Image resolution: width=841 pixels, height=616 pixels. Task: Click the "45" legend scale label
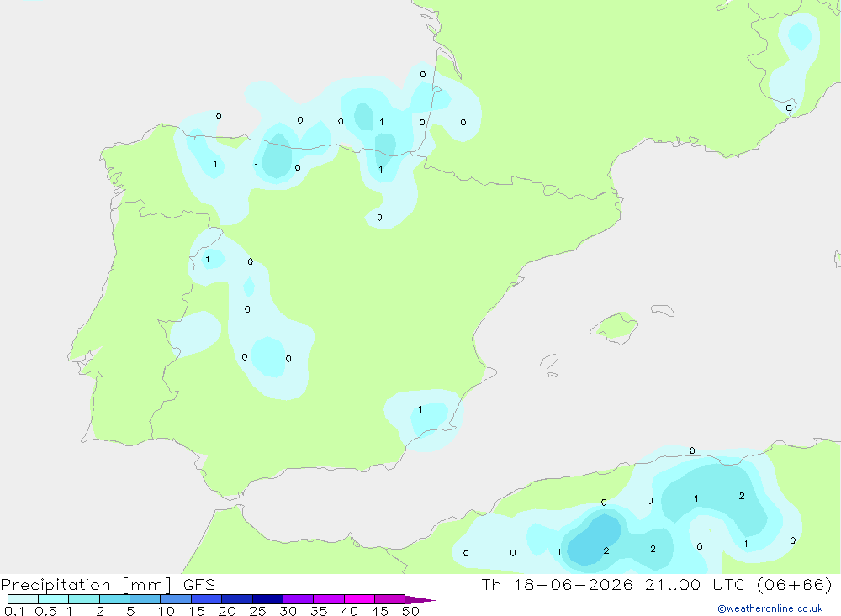pyautogui.click(x=380, y=611)
